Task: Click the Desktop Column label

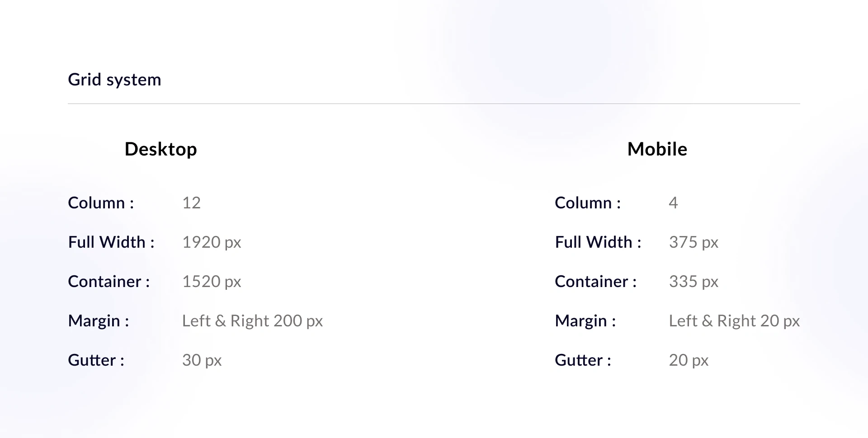Action: coord(101,203)
